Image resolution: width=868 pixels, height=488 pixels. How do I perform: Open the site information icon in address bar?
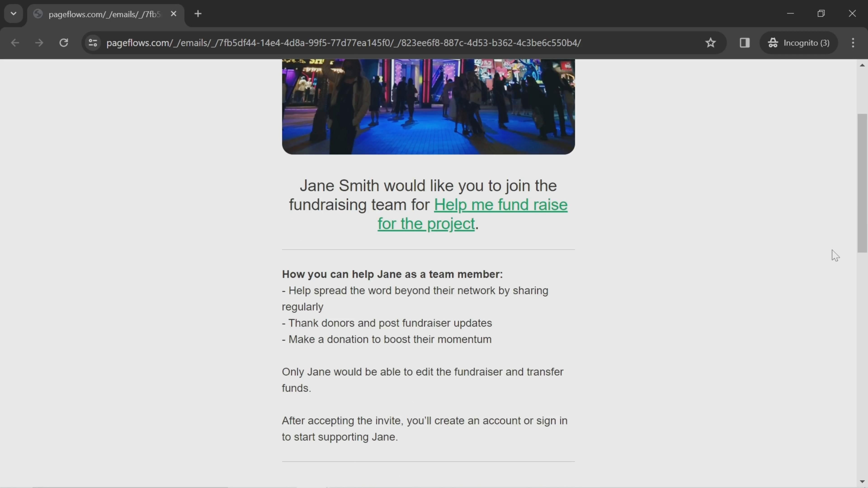[x=93, y=43]
